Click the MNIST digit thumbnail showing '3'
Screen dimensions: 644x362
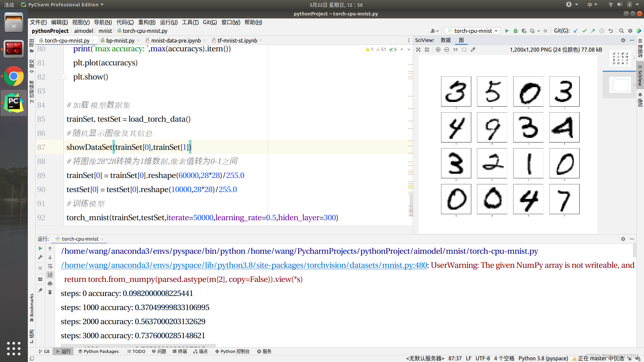(x=457, y=91)
